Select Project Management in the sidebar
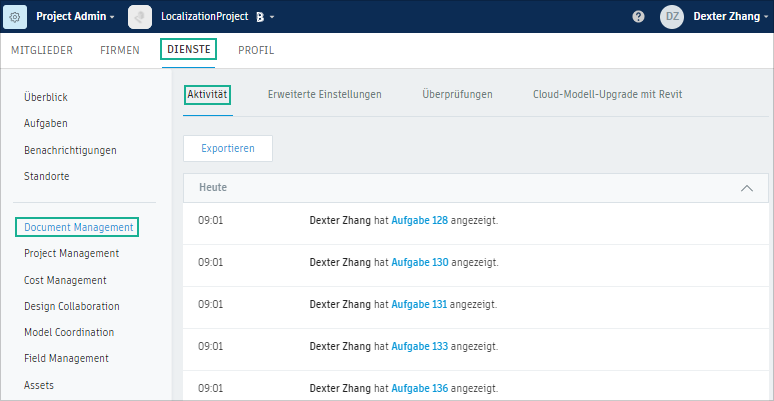The height and width of the screenshot is (401, 774). [72, 253]
